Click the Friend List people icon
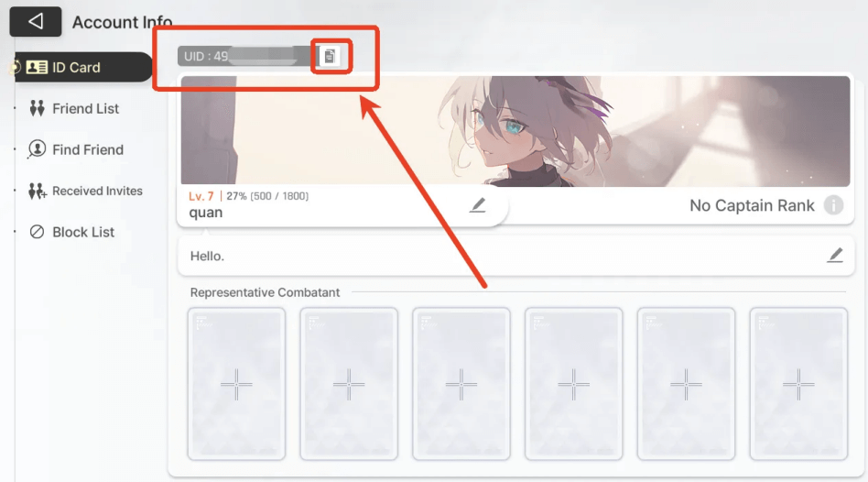868x482 pixels. [38, 108]
